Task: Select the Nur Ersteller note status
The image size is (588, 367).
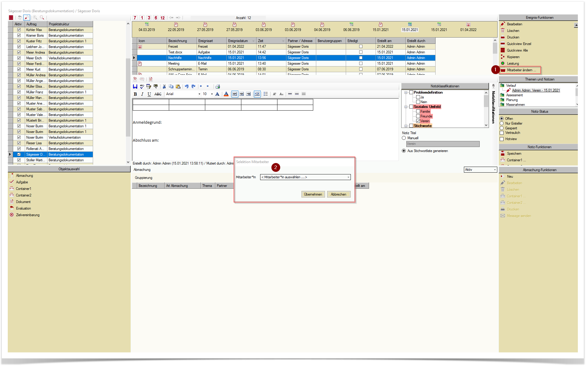Action: tap(502, 123)
